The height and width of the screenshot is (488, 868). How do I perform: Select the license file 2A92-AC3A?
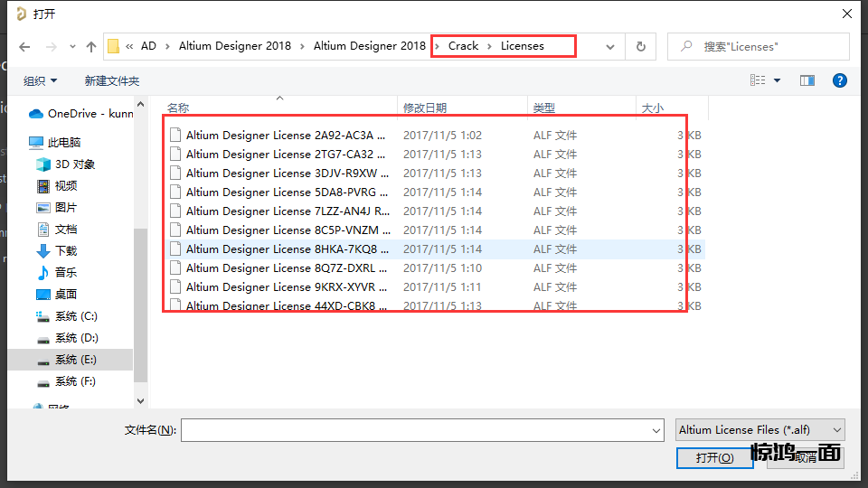pos(286,136)
